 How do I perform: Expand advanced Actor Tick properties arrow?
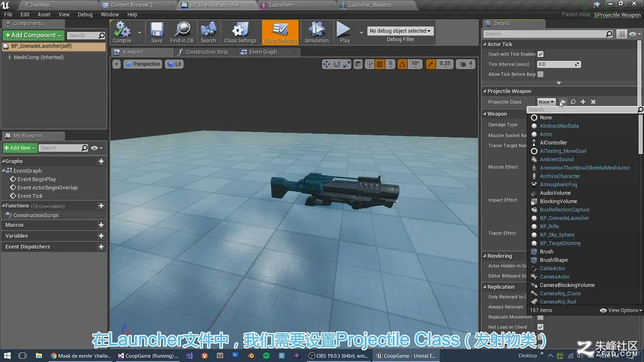[x=558, y=83]
